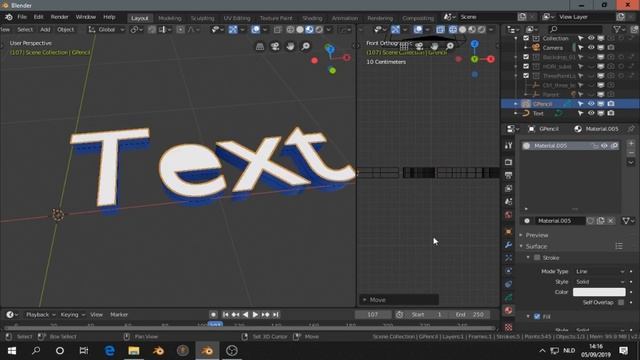
Task: Toggle gizmos in the left viewport
Action: tap(233, 29)
